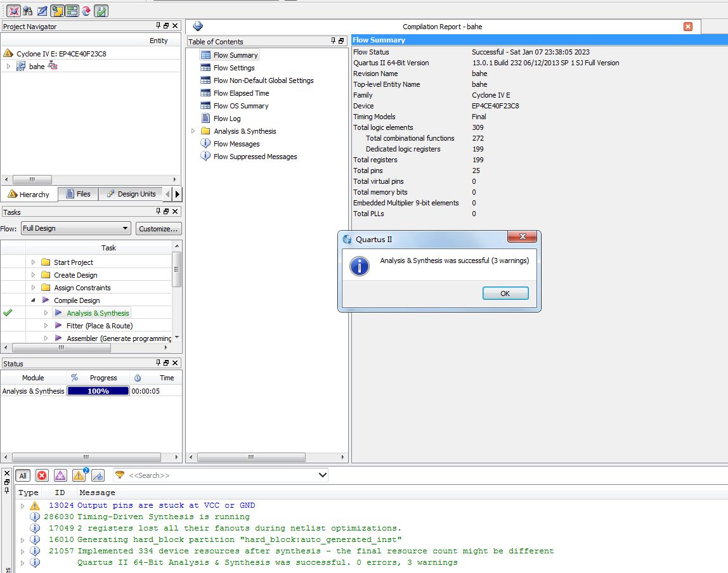The image size is (728, 573).
Task: Click the blue pen editor toolbar icon
Action: [42, 11]
